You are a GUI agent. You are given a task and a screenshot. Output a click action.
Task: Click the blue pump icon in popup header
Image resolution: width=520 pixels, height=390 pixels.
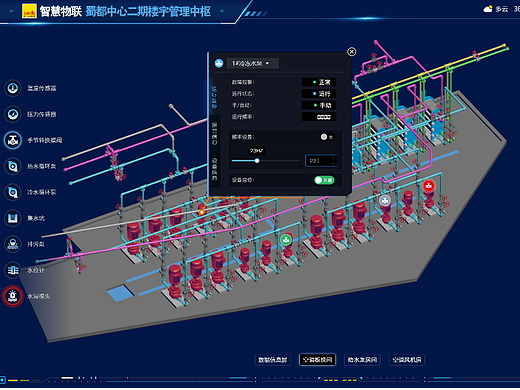point(219,63)
